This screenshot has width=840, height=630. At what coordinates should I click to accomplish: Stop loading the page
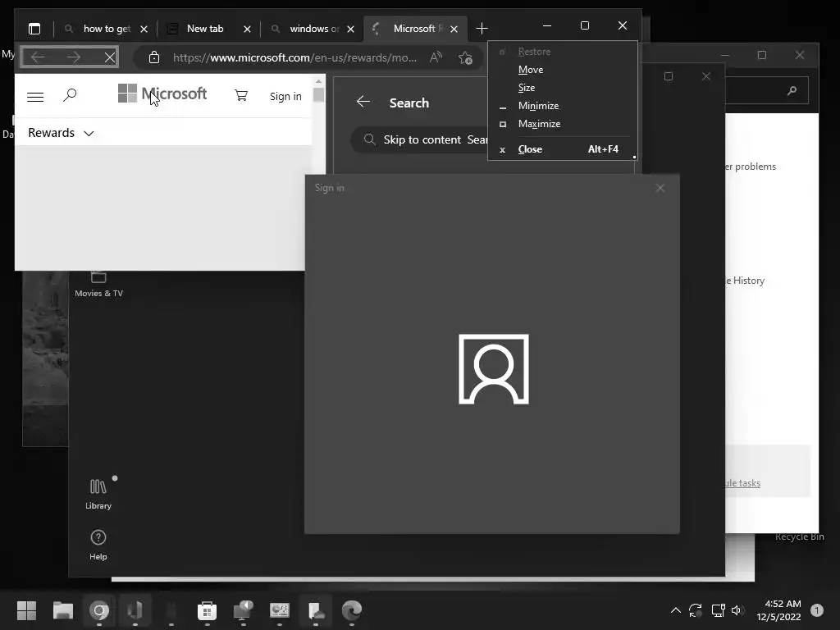(x=110, y=57)
